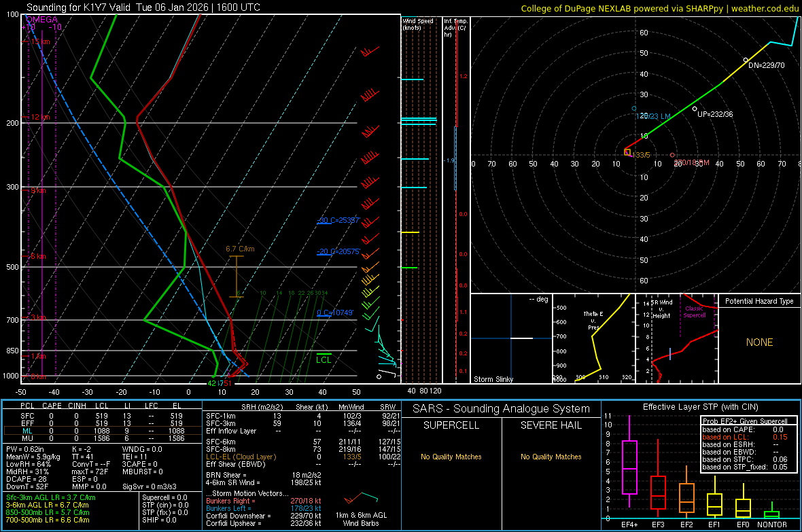802x532 pixels.
Task: Click the 'Effective Layer STP (with CIN)' title
Action: pyautogui.click(x=700, y=407)
